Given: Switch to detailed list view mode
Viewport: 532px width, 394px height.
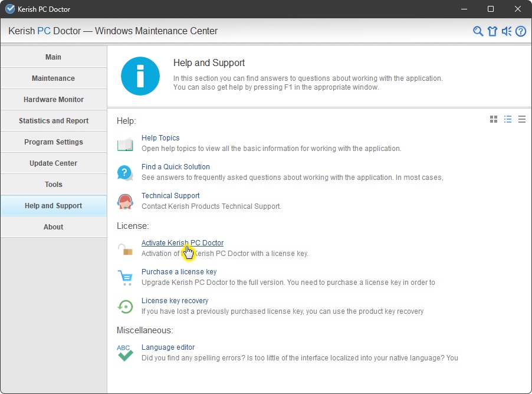Looking at the screenshot, I should click(508, 120).
